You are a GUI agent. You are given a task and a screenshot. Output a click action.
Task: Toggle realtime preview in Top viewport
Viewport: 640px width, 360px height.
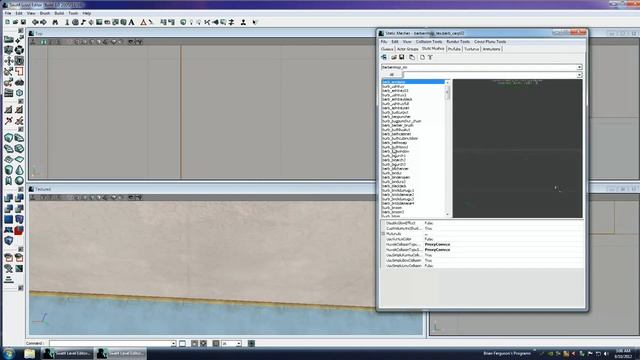[33, 42]
